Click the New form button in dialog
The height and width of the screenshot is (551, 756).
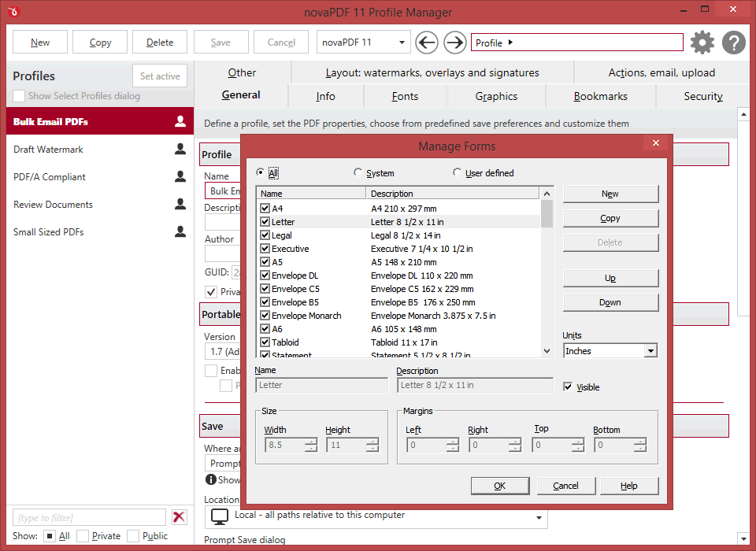click(610, 194)
